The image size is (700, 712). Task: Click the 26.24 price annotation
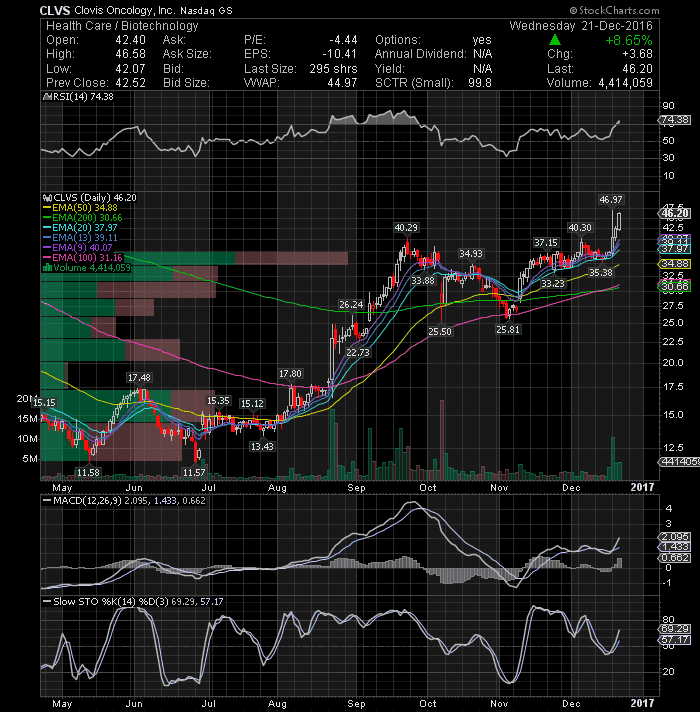tap(351, 305)
